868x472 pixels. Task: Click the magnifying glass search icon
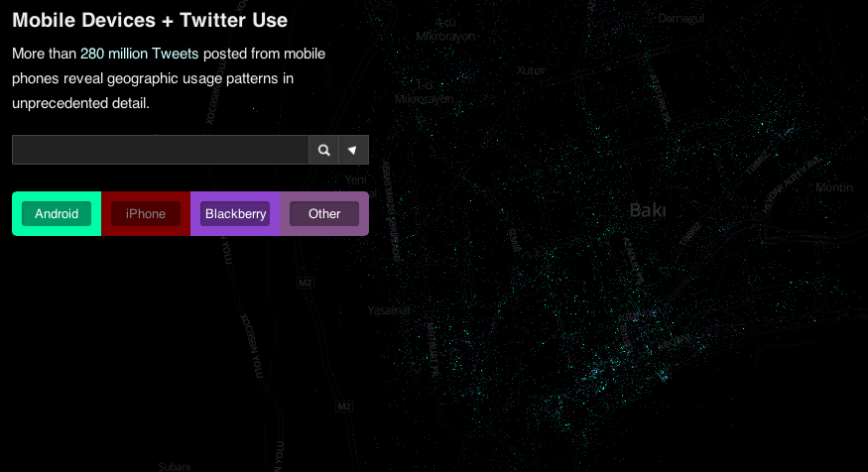click(x=323, y=150)
